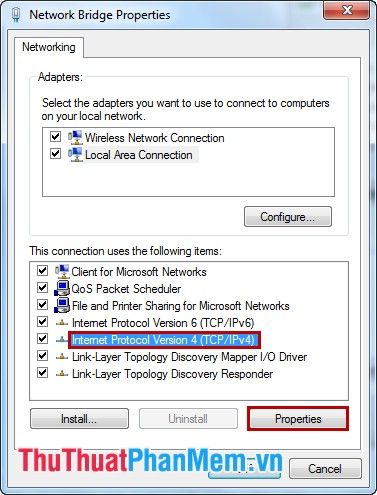
Task: Toggle the QoS Packet Scheduler checkbox
Action: pyautogui.click(x=42, y=287)
